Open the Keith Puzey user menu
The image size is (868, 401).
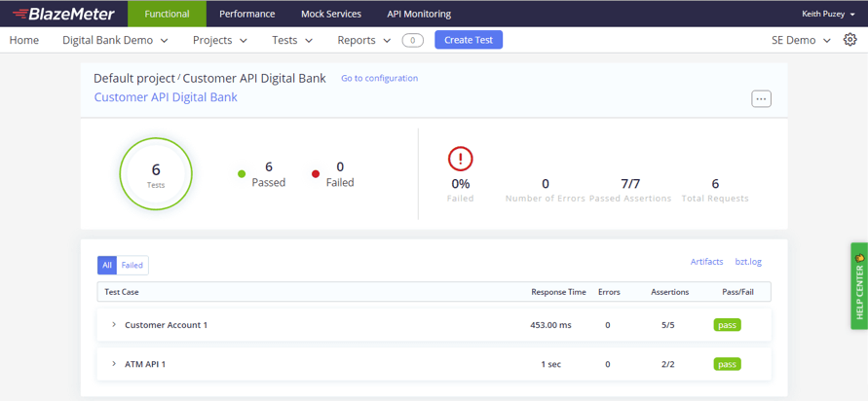[x=828, y=14]
